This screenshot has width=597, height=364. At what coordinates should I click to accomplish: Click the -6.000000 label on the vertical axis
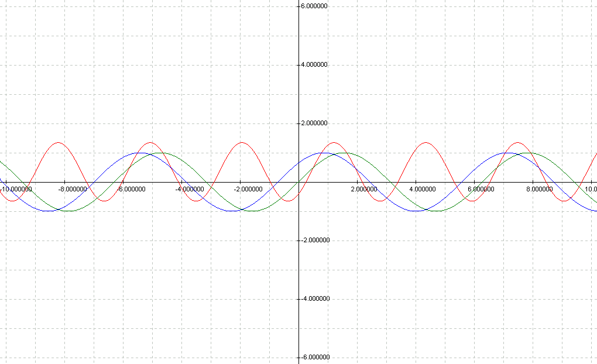pyautogui.click(x=314, y=357)
